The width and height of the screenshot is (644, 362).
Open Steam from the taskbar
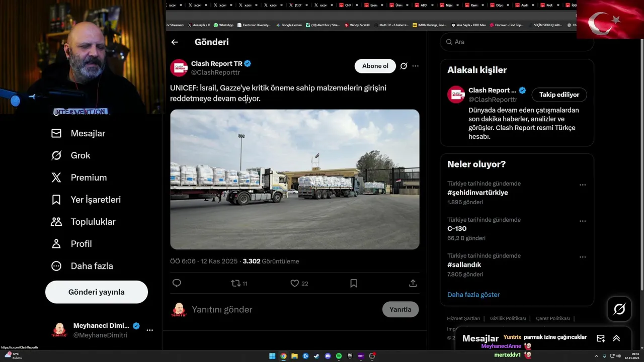[x=316, y=356]
